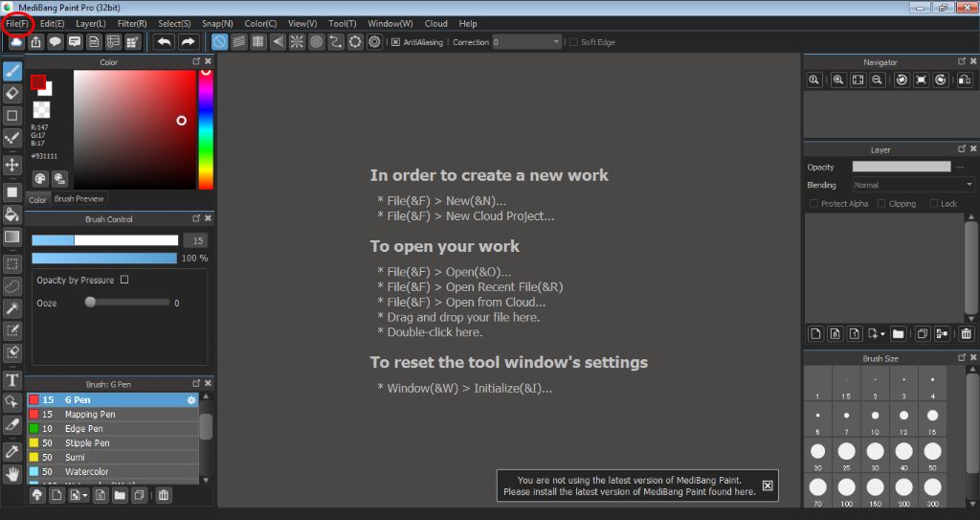Click the cloud icon in toolbar
Viewport: 980px width, 520px height.
coord(16,42)
